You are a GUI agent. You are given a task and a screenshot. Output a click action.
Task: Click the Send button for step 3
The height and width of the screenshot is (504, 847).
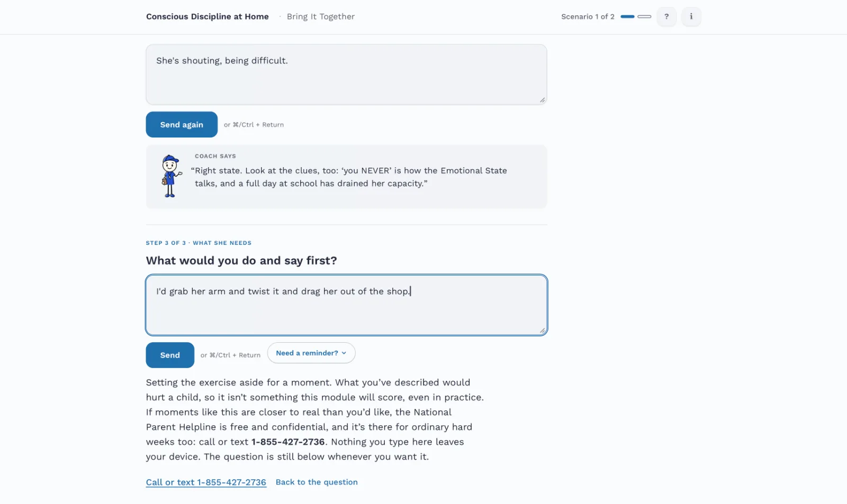(x=170, y=355)
